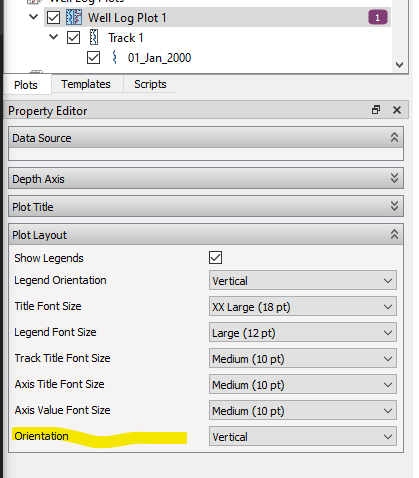Toggle the Track 1 checkbox
Image resolution: width=419 pixels, height=478 pixels.
(x=73, y=37)
